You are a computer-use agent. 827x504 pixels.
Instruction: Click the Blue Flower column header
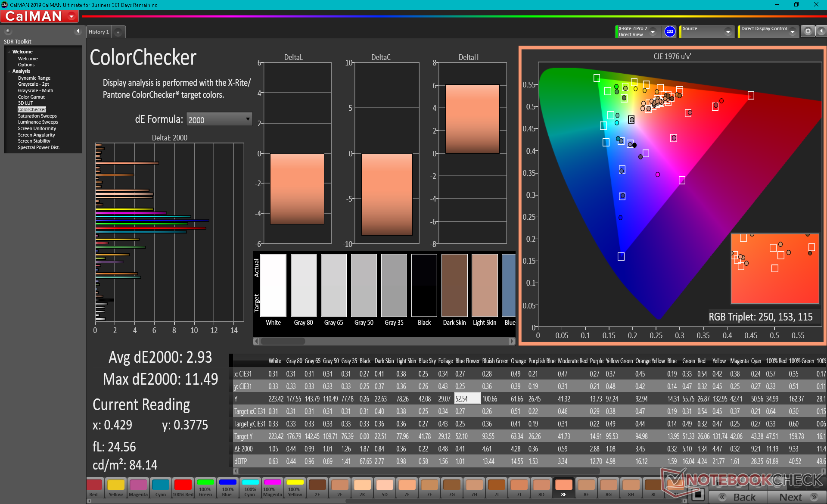(x=467, y=361)
